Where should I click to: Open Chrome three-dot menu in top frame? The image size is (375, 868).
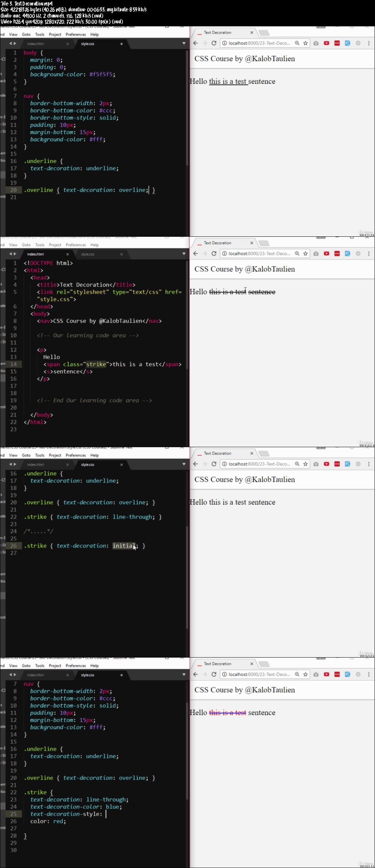tap(369, 43)
